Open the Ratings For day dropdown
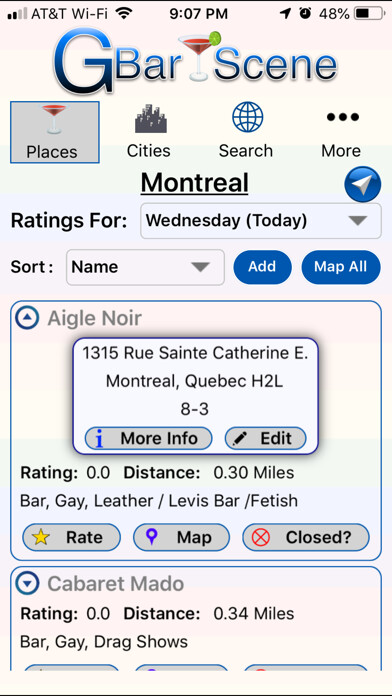Viewport: 392px width, 696px height. click(x=261, y=221)
